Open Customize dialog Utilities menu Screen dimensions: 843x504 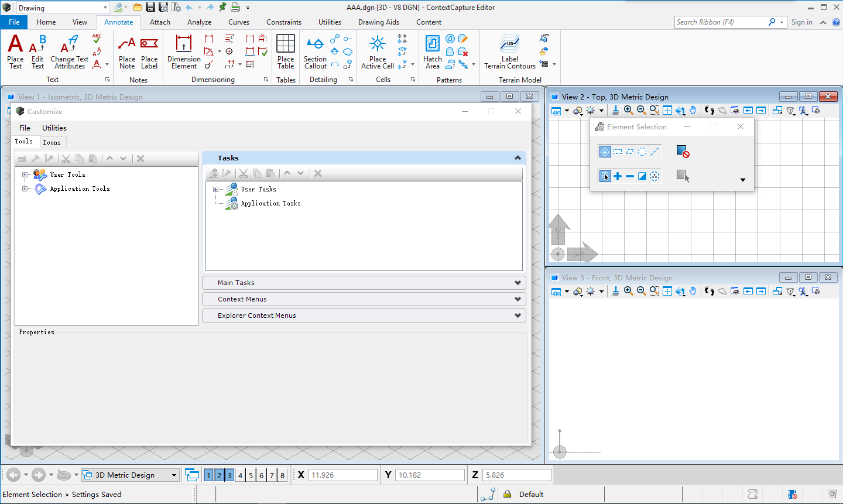(x=54, y=128)
